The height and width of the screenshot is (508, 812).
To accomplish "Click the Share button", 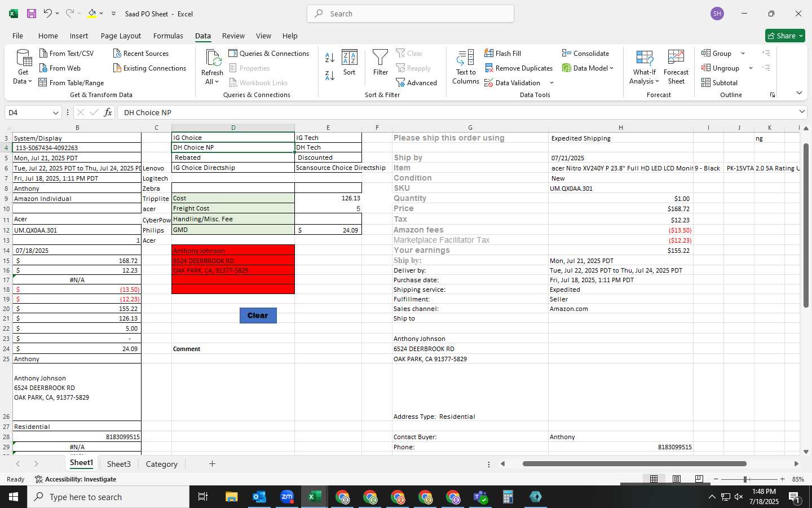I will [x=785, y=36].
